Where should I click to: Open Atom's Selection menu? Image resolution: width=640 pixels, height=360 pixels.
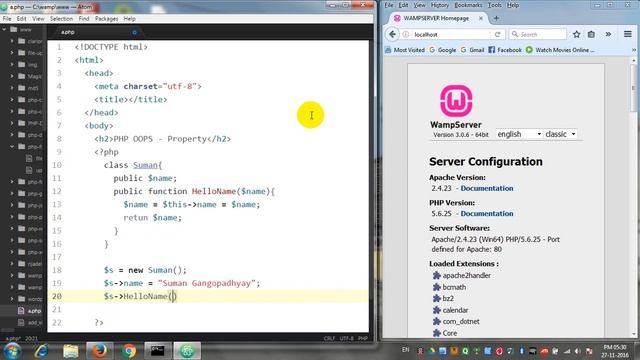pyautogui.click(x=61, y=19)
